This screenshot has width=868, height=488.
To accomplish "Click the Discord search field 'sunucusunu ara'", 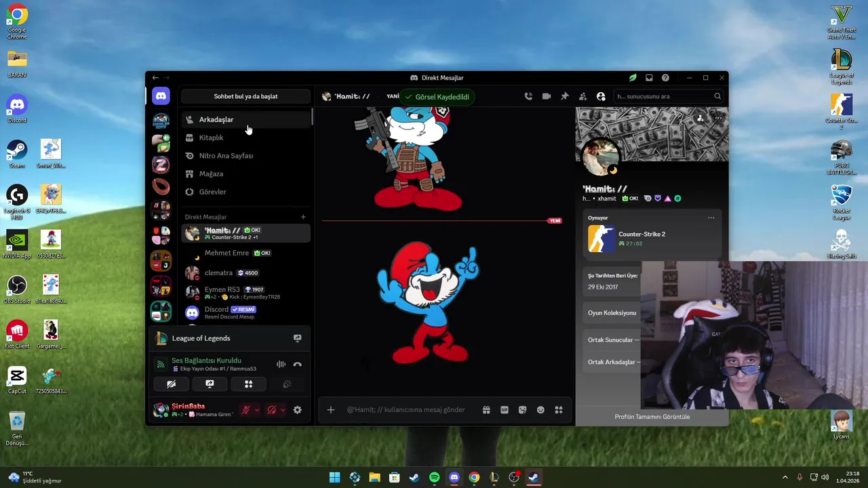I will [x=668, y=96].
